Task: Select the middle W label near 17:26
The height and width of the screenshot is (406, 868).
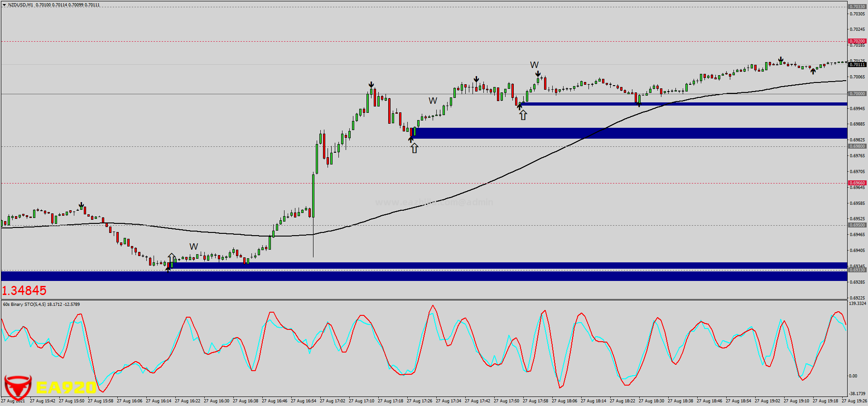Action: [x=433, y=101]
